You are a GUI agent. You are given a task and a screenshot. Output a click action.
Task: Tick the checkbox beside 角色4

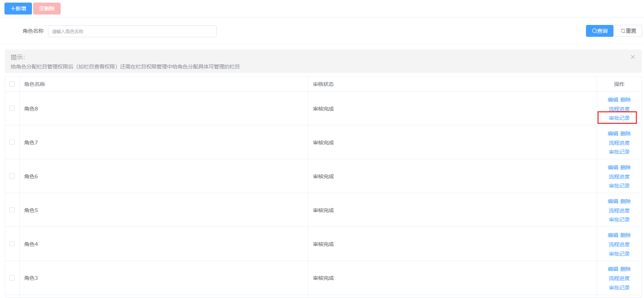(x=12, y=244)
